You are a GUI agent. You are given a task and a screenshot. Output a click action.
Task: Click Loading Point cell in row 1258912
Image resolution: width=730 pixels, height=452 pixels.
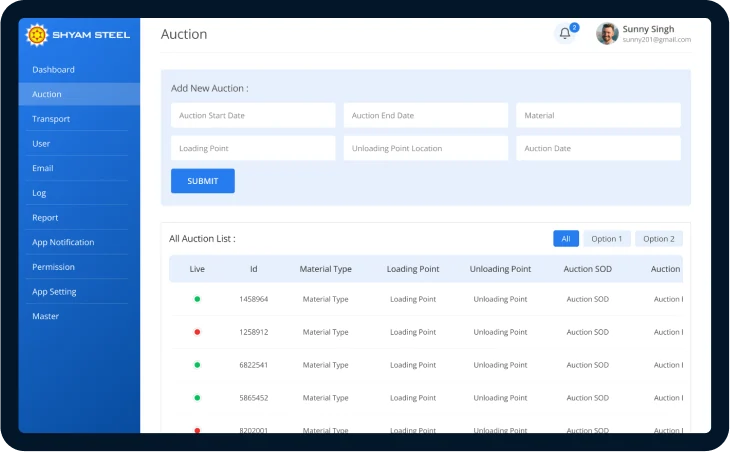[413, 332]
